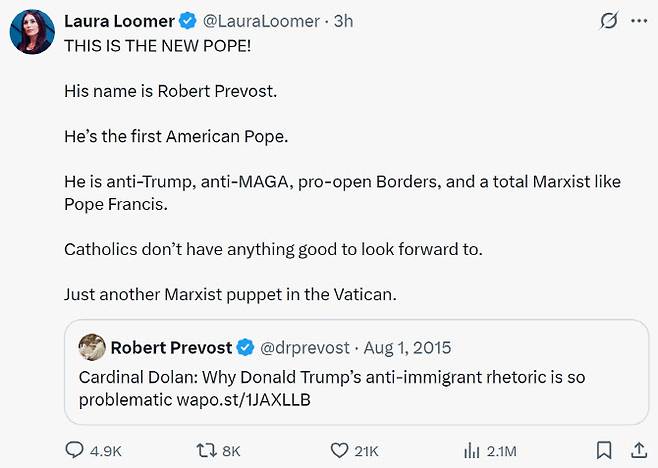This screenshot has width=658, height=468.
Task: Click the verified badge beside Robert Prevost
Action: [x=245, y=348]
